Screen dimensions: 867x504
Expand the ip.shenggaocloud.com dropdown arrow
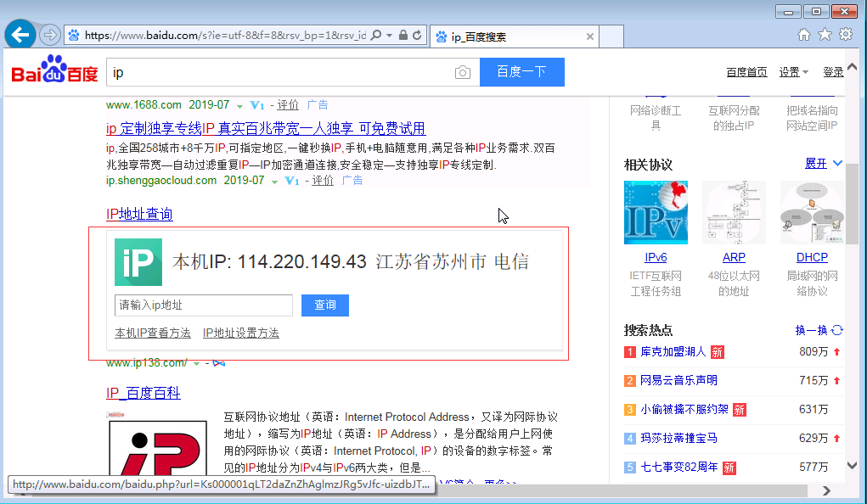coord(274,182)
